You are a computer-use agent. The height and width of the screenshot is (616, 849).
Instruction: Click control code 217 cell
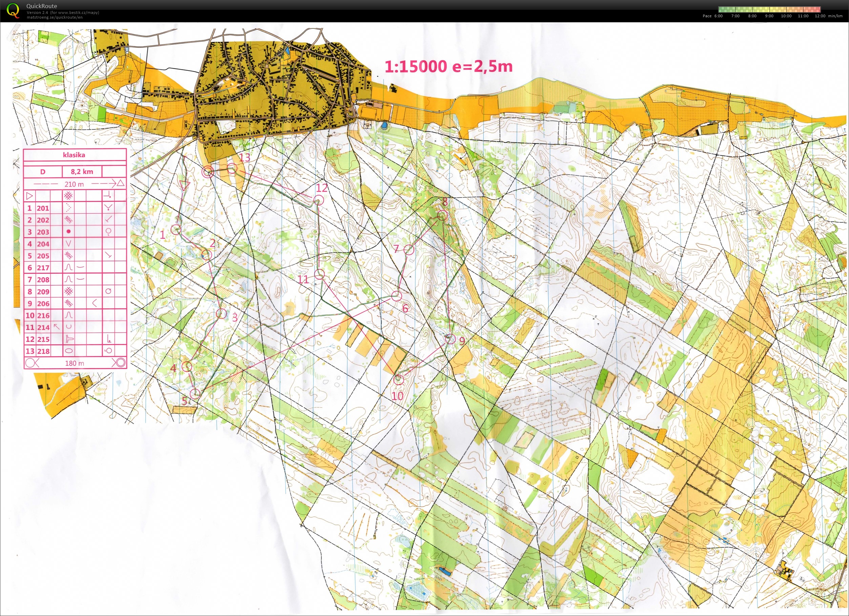(43, 268)
